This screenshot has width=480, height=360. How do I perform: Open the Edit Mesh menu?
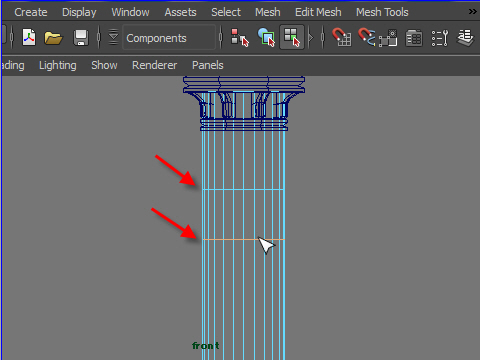pyautogui.click(x=318, y=12)
